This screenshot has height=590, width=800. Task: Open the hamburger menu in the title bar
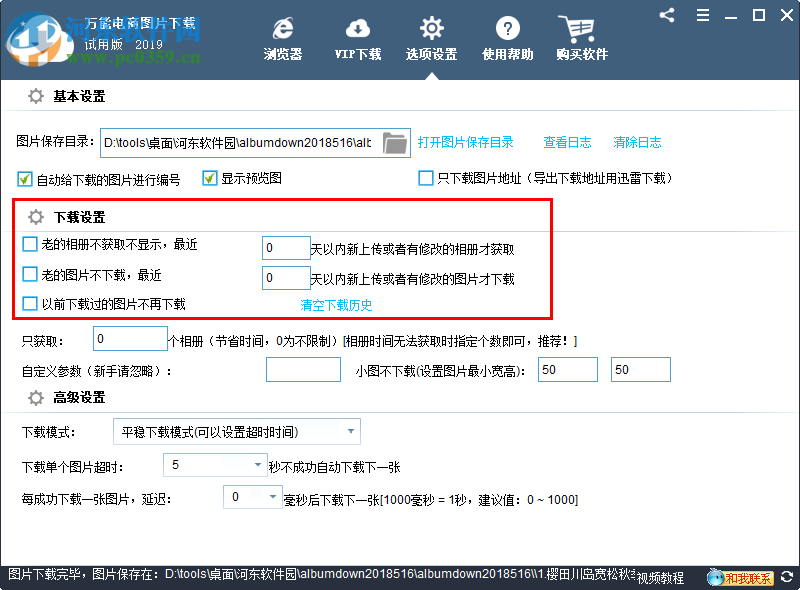click(702, 15)
